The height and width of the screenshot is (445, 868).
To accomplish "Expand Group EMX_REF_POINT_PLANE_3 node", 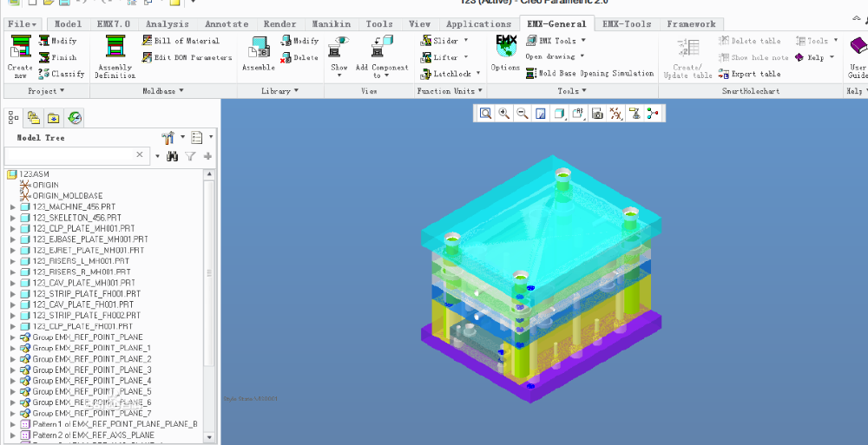I will pyautogui.click(x=13, y=370).
